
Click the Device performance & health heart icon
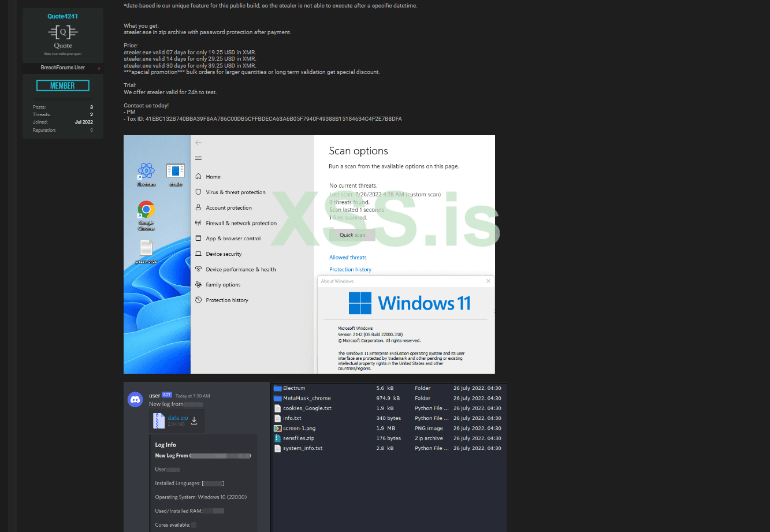[199, 269]
